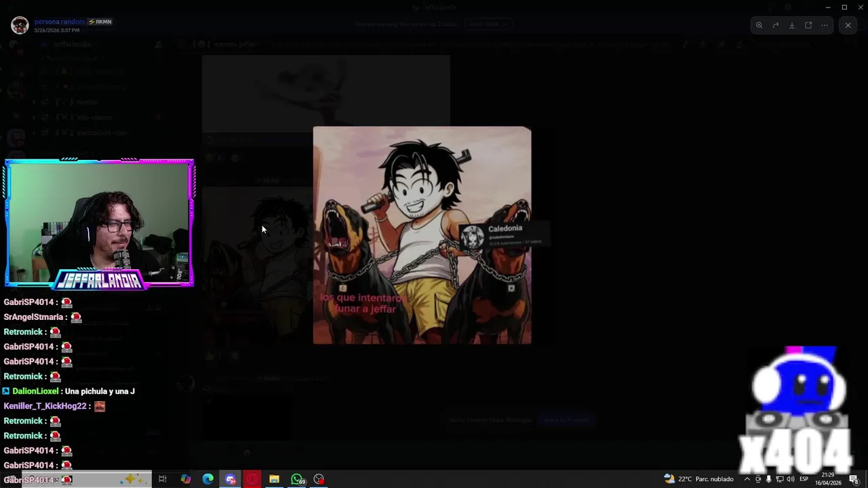The height and width of the screenshot is (488, 868).
Task: Open image in browser via external-link icon
Action: click(x=808, y=25)
